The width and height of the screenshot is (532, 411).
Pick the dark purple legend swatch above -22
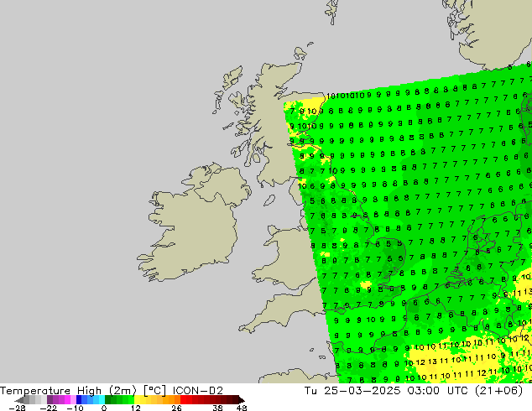click(x=50, y=400)
